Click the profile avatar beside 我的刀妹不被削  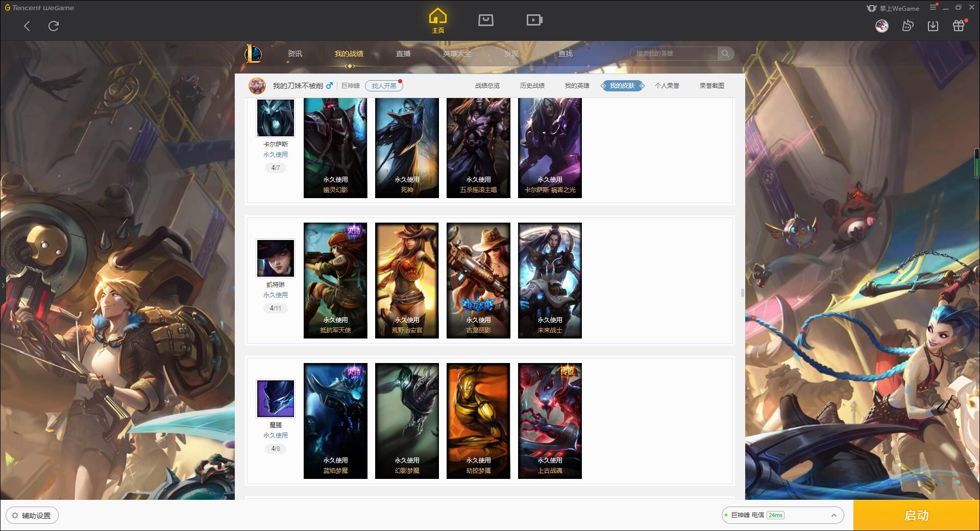257,86
